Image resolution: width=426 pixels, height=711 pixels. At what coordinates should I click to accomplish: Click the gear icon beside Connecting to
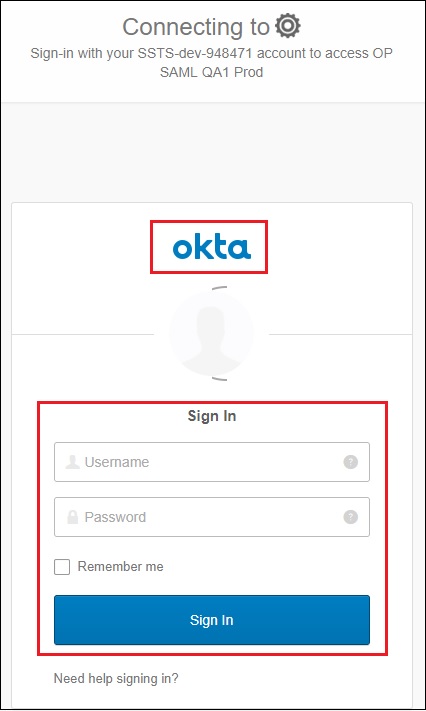pos(289,26)
